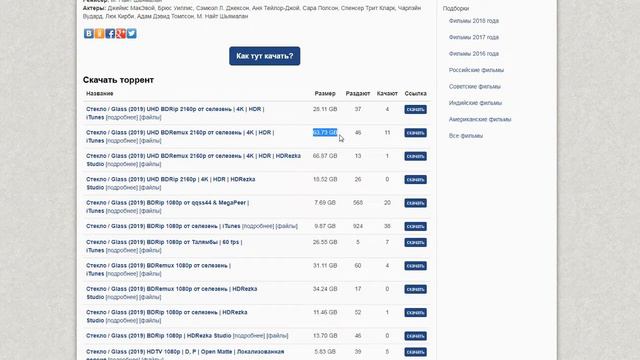Download the 63.73 GB UHD BDRemux torrent
This screenshot has height=360, width=640.
416,133
